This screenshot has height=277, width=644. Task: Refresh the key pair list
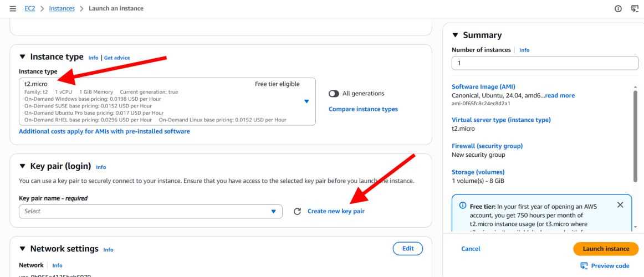(297, 211)
